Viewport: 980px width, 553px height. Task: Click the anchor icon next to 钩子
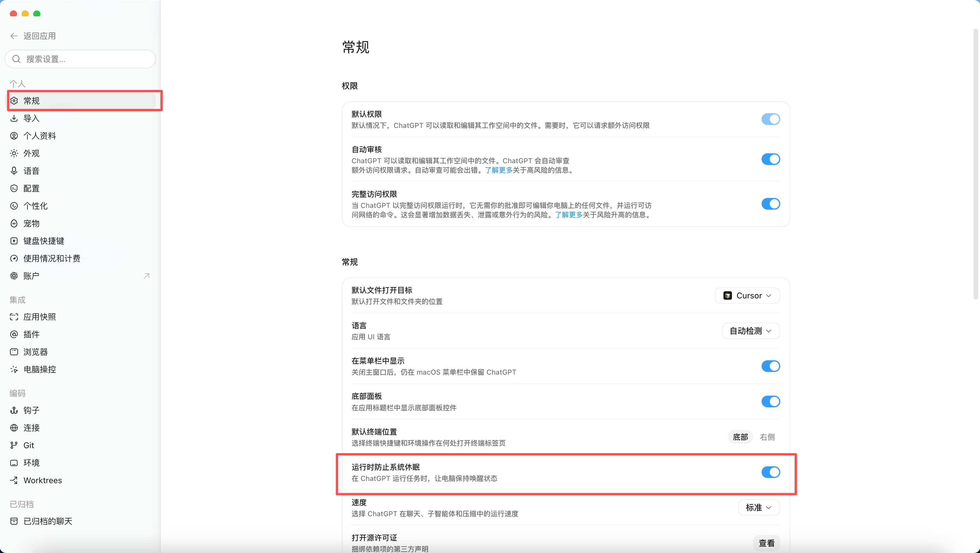(x=14, y=410)
